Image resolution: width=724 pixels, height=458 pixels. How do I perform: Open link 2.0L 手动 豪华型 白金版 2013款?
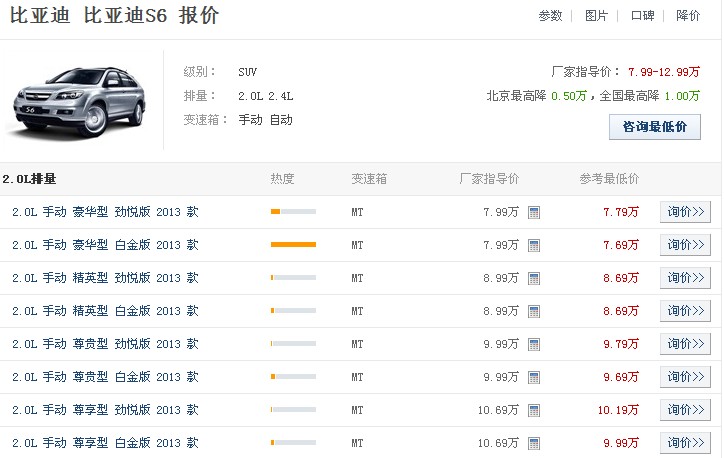point(105,245)
